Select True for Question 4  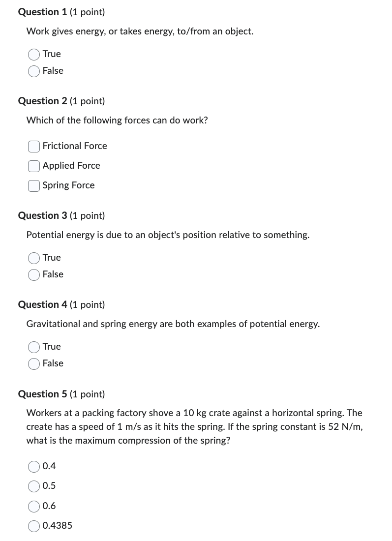coord(33,347)
